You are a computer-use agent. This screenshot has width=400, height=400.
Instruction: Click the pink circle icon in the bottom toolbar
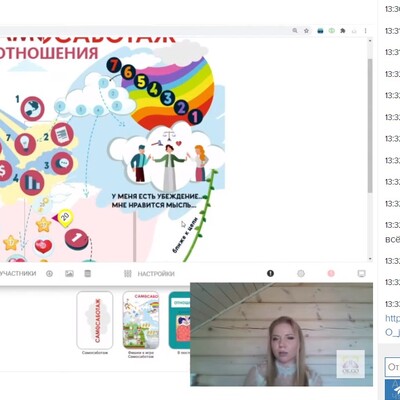click(x=331, y=273)
